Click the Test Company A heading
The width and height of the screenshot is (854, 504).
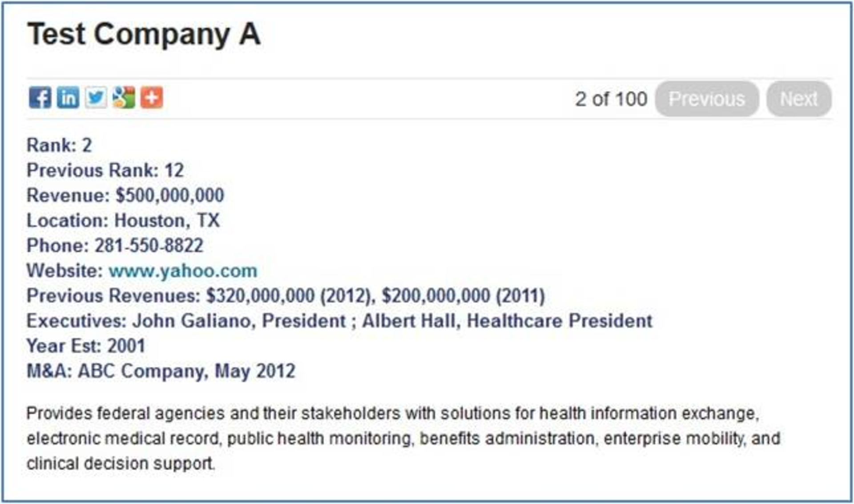click(144, 34)
